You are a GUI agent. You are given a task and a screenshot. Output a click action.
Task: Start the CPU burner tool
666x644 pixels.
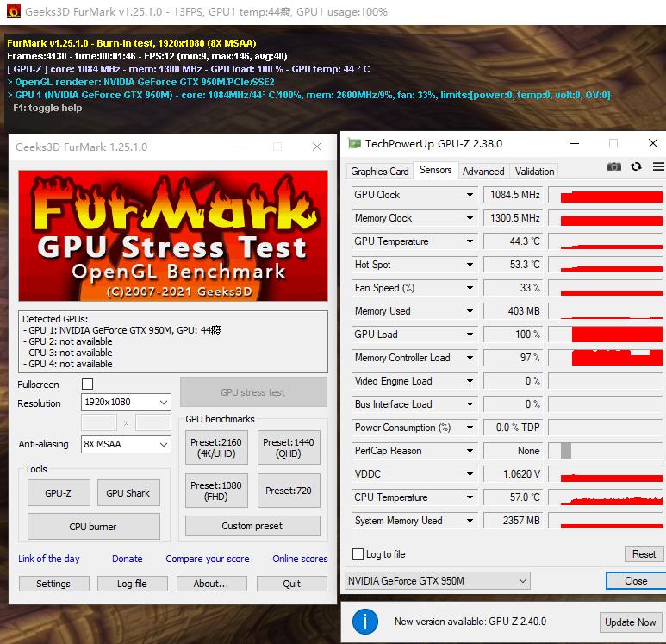[93, 527]
